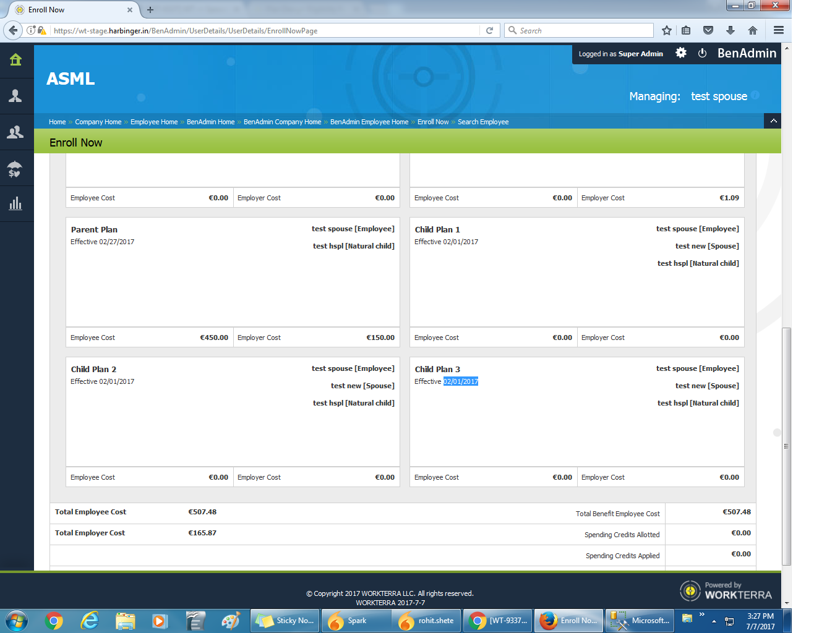Screen dimensions: 840x633
Task: Navigate to BenAdmin Employee Home breadcrumb
Action: pos(369,122)
